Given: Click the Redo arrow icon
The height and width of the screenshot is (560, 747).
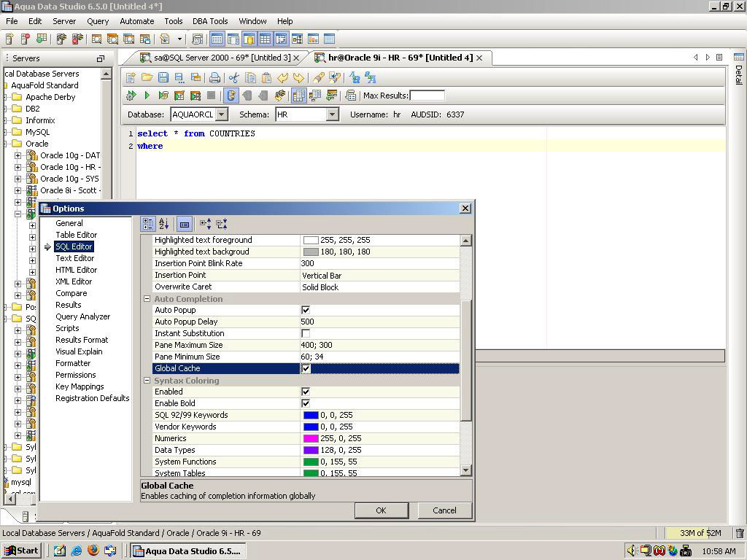Looking at the screenshot, I should click(298, 77).
